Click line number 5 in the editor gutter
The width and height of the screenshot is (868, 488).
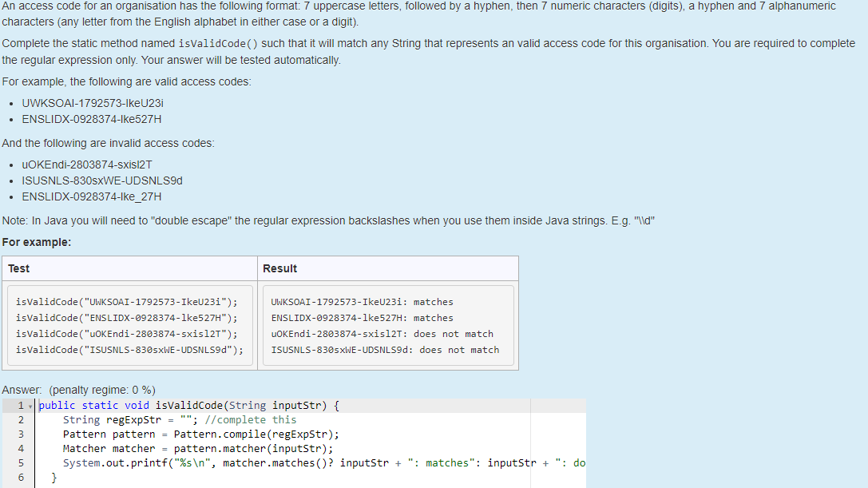[x=20, y=462]
